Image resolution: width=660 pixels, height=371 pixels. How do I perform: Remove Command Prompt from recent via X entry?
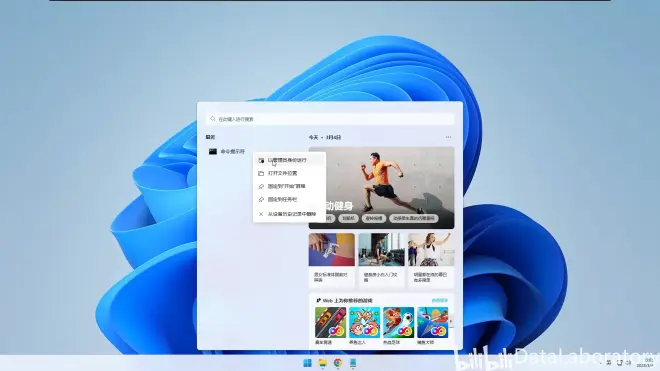point(289,214)
